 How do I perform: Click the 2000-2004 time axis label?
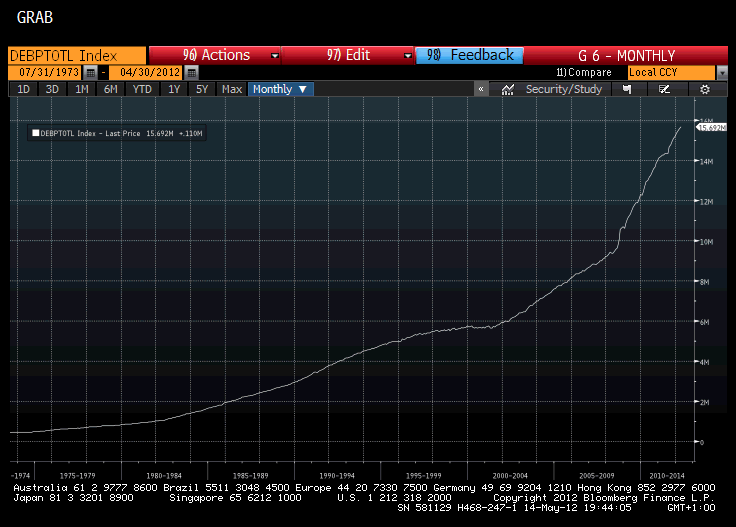tap(510, 475)
